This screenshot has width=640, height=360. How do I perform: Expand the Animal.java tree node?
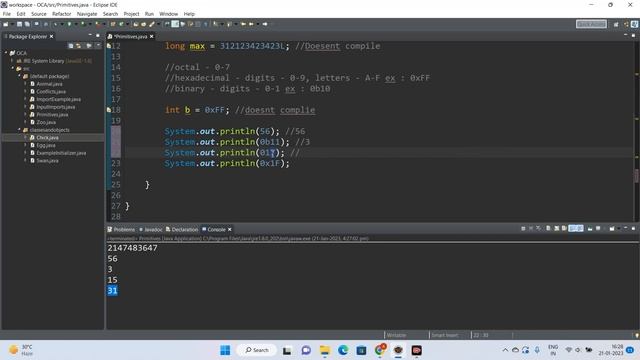pos(25,84)
